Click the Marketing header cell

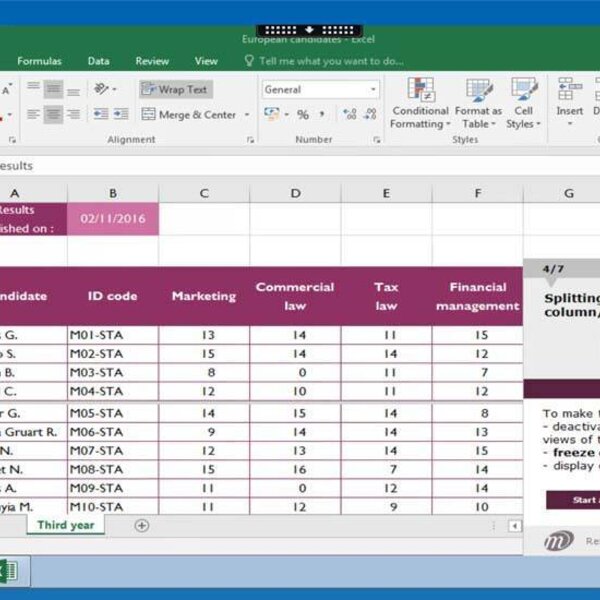coord(204,296)
